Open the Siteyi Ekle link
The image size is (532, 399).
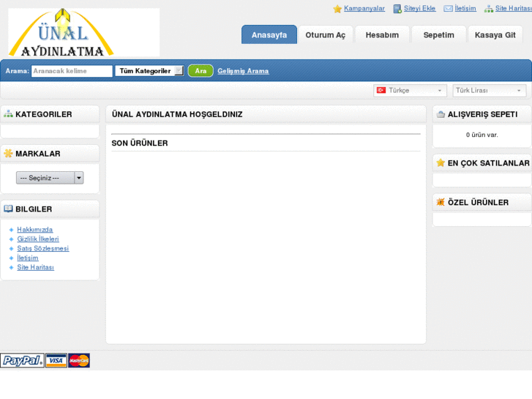[419, 9]
